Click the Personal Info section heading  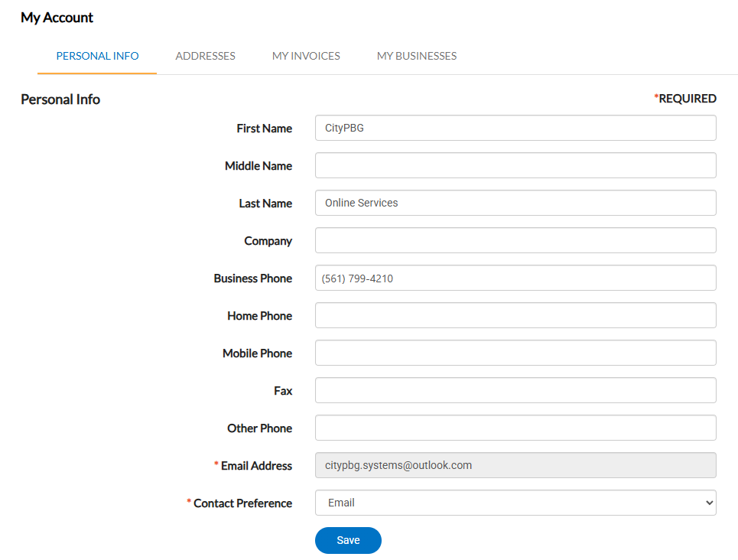pos(60,99)
